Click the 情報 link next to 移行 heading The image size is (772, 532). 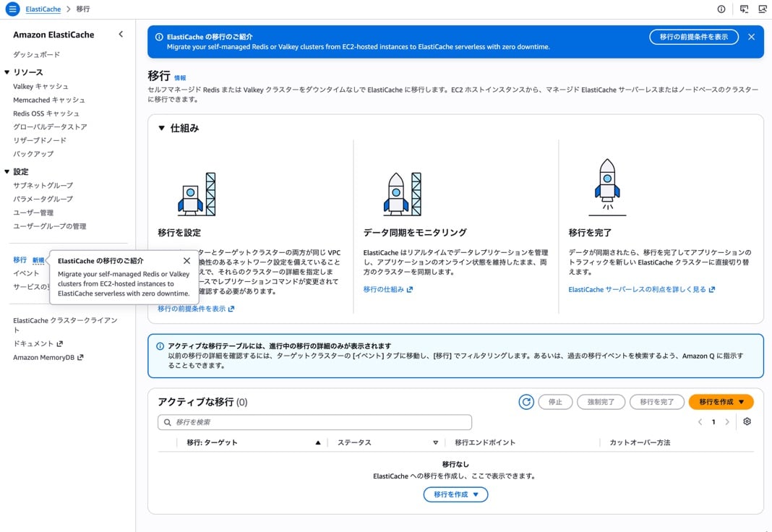click(180, 78)
